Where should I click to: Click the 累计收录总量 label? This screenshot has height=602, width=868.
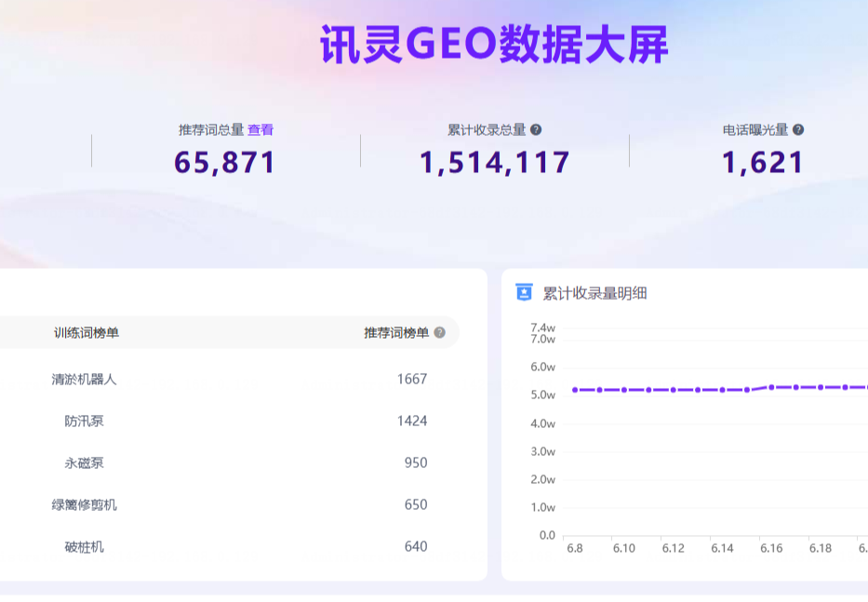[x=487, y=129]
